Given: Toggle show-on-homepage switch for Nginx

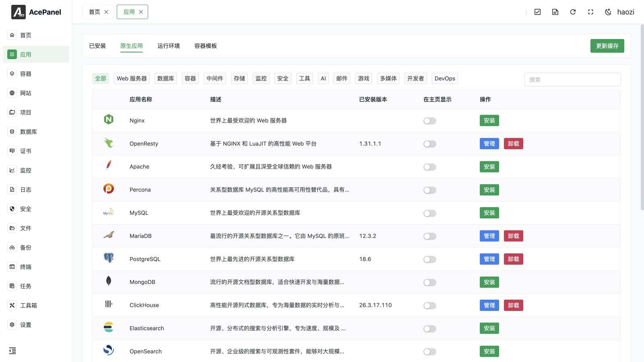Looking at the screenshot, I should [430, 121].
